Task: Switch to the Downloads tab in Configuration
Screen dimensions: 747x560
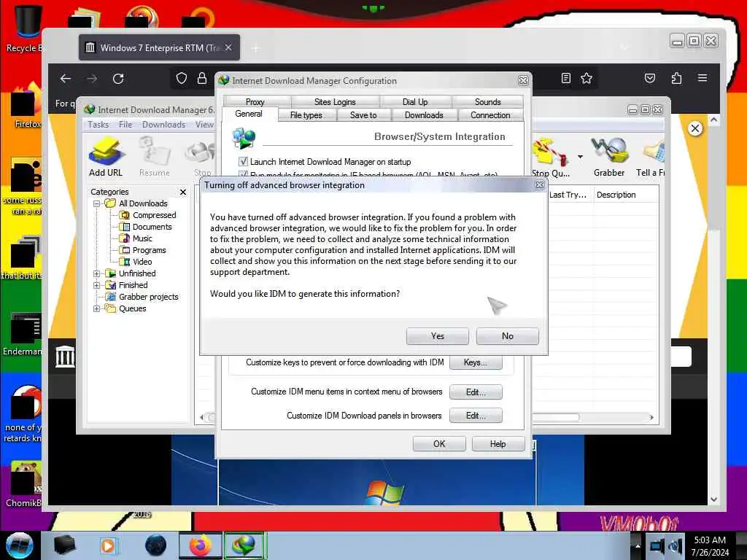Action: (424, 115)
